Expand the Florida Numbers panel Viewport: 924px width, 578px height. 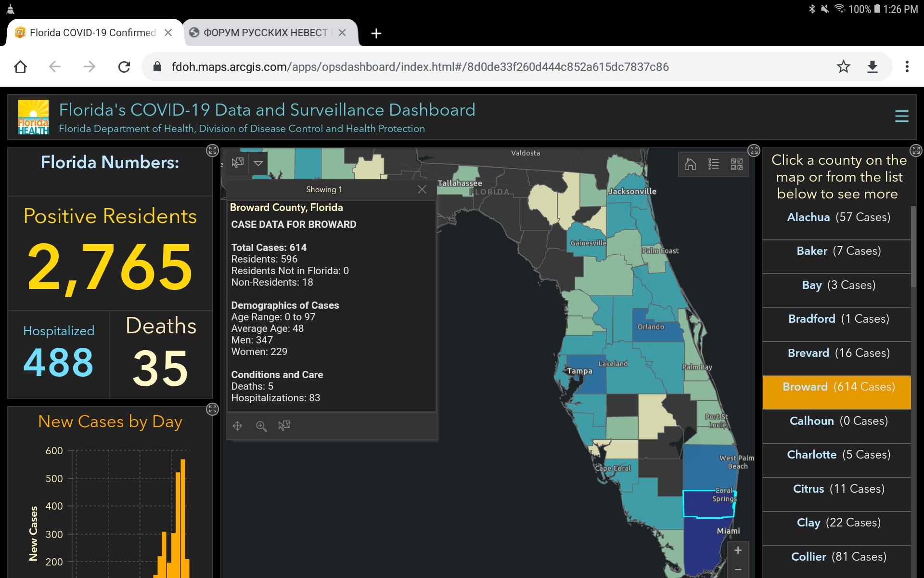coord(212,150)
